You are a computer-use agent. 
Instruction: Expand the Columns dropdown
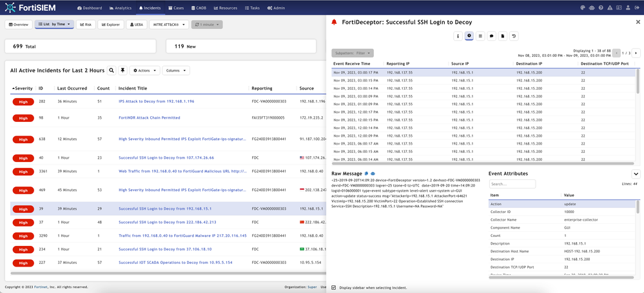(x=176, y=70)
